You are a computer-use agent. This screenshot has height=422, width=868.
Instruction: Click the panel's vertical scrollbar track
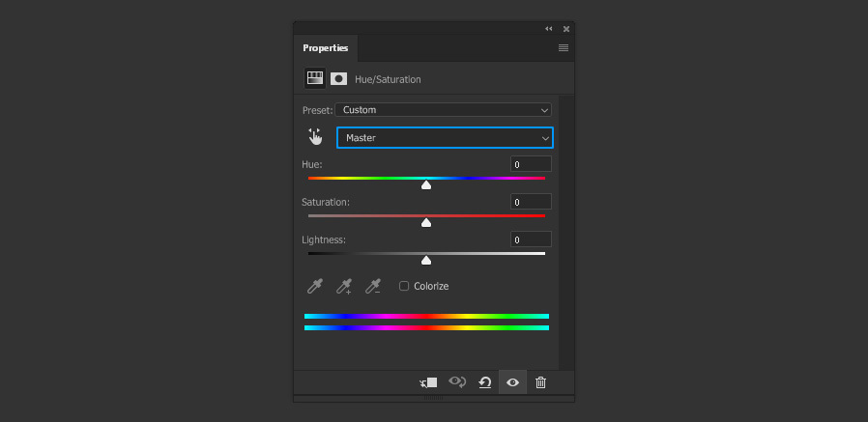(x=566, y=233)
